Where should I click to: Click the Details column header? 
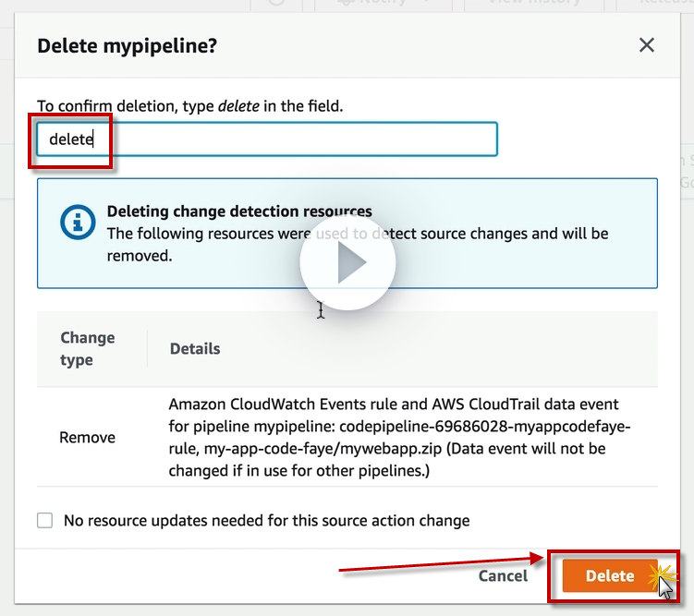pyautogui.click(x=195, y=348)
